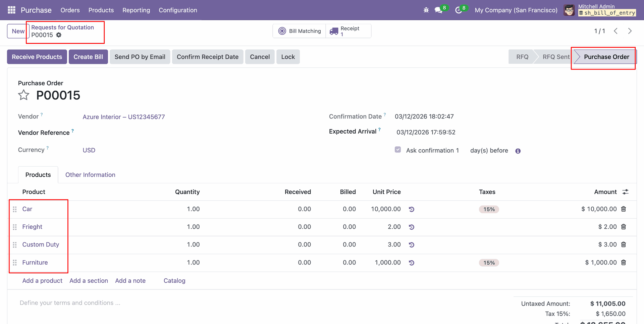Open the Receipt smart button

coord(348,31)
